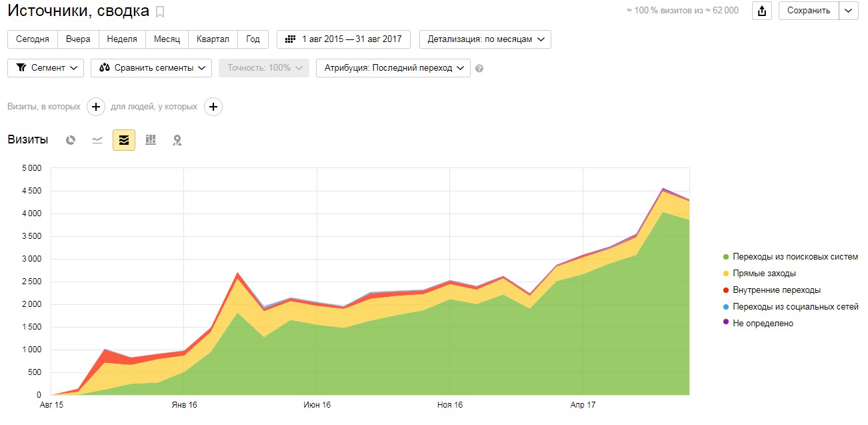Open the Атрибуция: Последний переход dropdown

pos(393,68)
